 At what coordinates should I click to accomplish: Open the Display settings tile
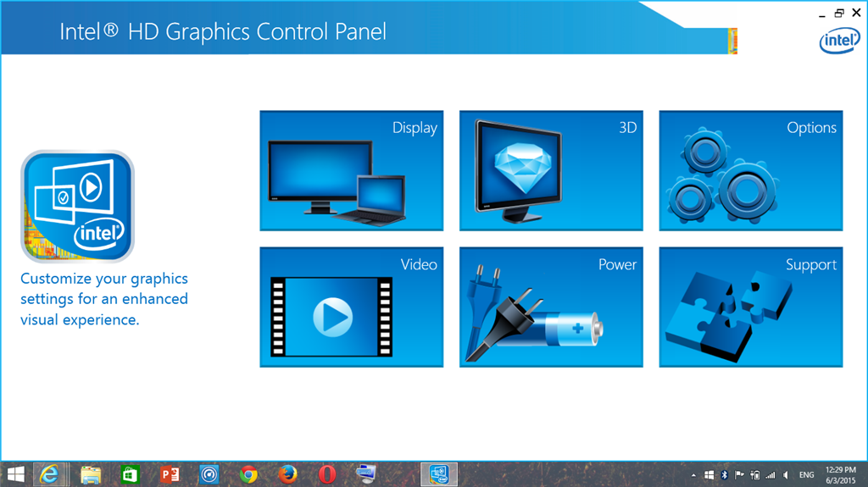tap(352, 170)
